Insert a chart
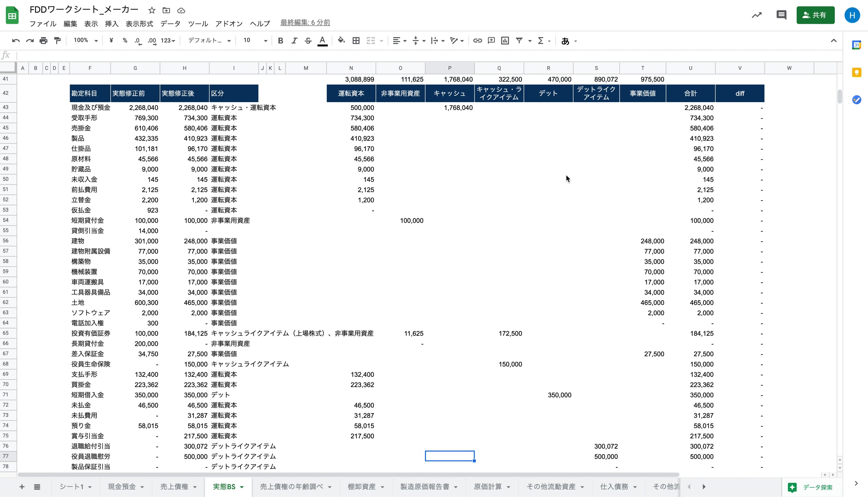This screenshot has width=868, height=497. click(505, 40)
